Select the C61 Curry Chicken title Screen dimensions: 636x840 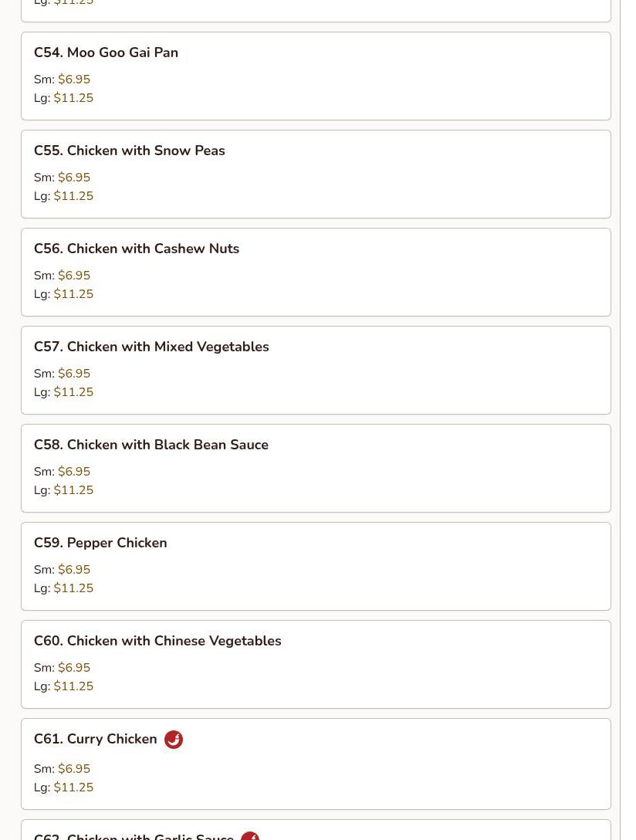pyautogui.click(x=95, y=739)
